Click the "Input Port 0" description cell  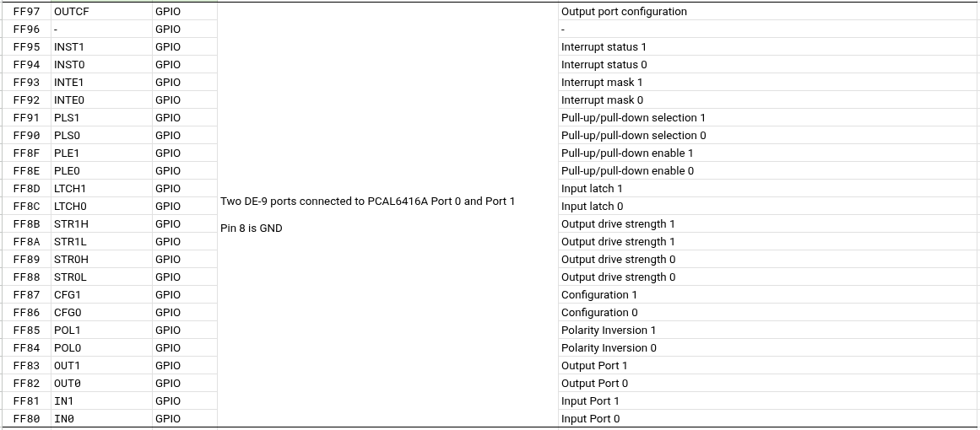coord(590,419)
